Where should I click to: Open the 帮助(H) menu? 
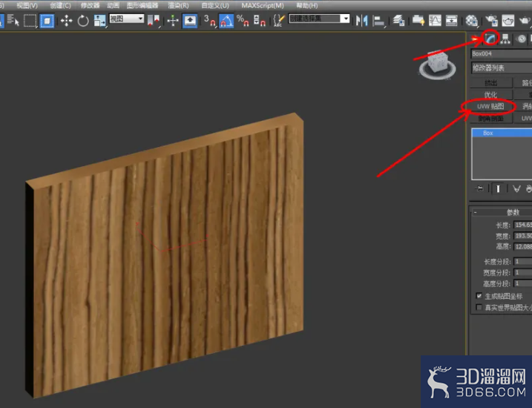pyautogui.click(x=307, y=5)
